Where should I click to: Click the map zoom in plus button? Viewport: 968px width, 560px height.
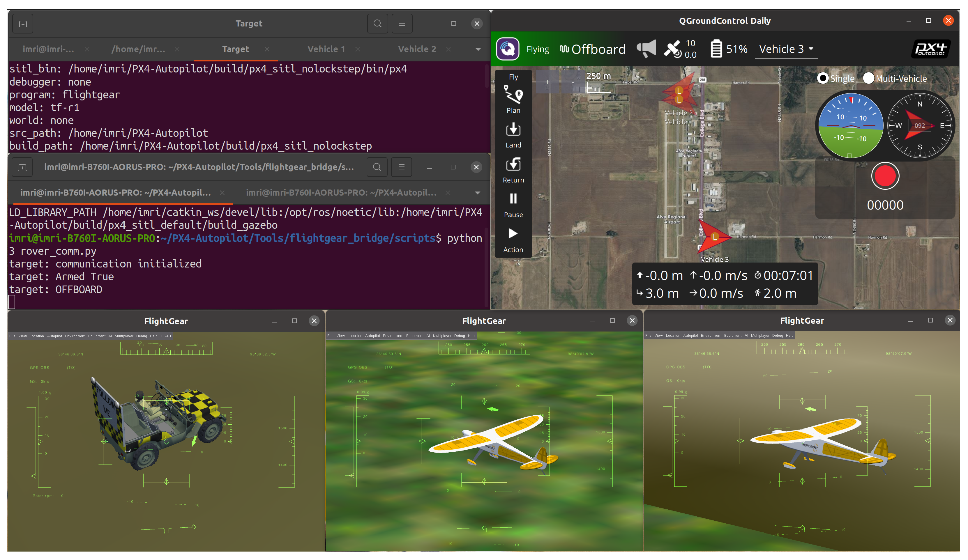pyautogui.click(x=547, y=82)
